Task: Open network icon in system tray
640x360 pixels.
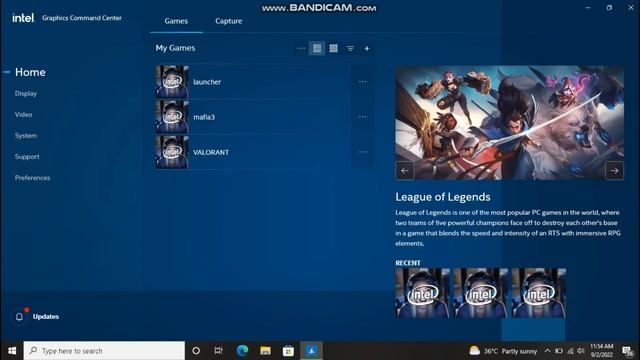Action: 570,351
